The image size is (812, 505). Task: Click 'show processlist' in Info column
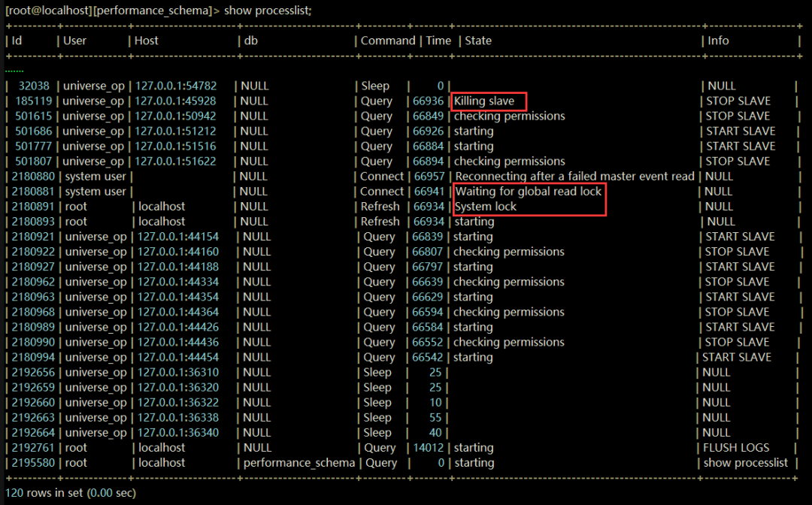coord(745,463)
